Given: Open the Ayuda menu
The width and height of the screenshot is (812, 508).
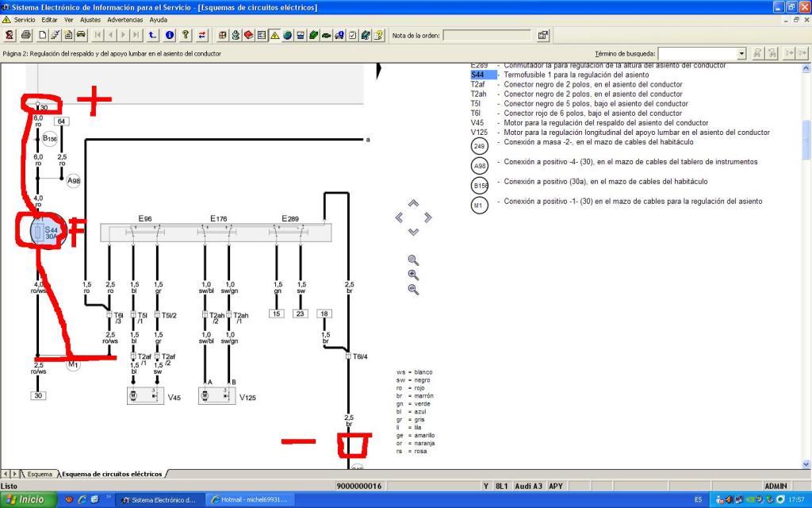Looking at the screenshot, I should click(159, 19).
